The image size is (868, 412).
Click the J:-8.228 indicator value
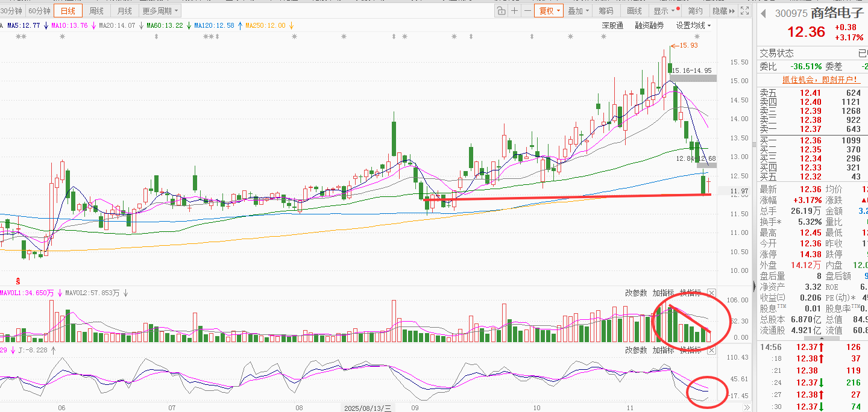(x=33, y=350)
